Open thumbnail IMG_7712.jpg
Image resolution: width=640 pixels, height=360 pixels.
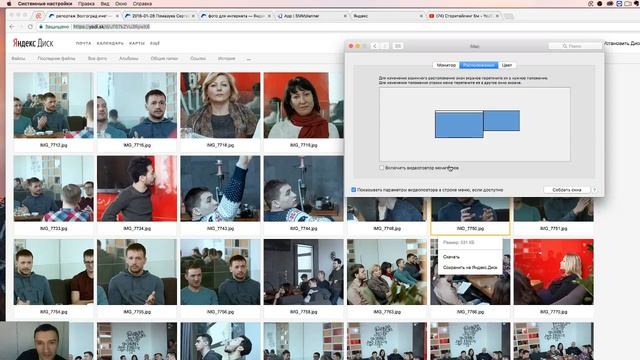53,105
